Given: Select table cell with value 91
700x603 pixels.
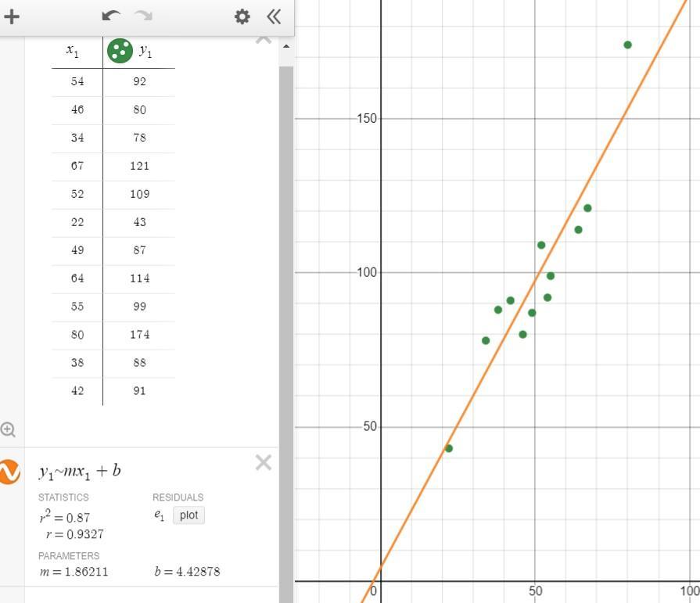Looking at the screenshot, I should (x=139, y=390).
